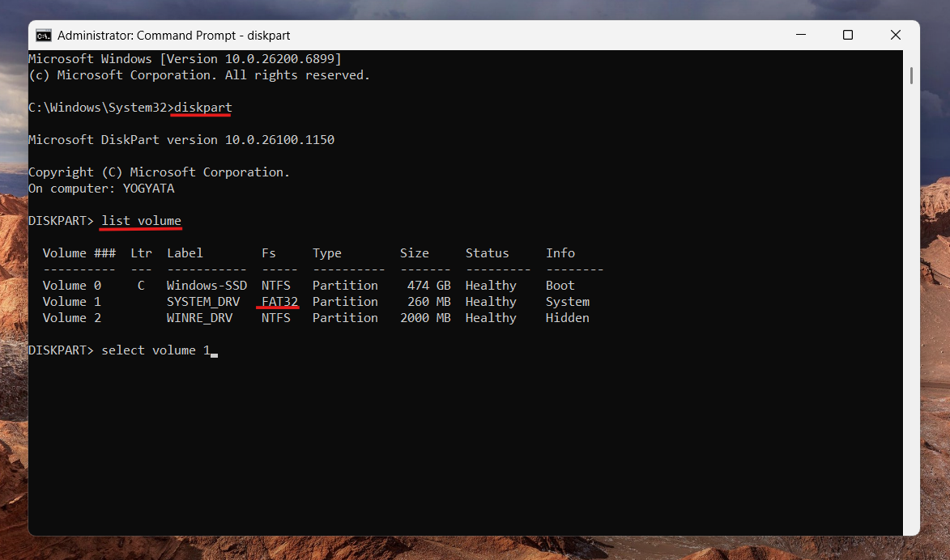Image resolution: width=950 pixels, height=560 pixels.
Task: Click the computer name YOGYATA text
Action: coord(148,188)
